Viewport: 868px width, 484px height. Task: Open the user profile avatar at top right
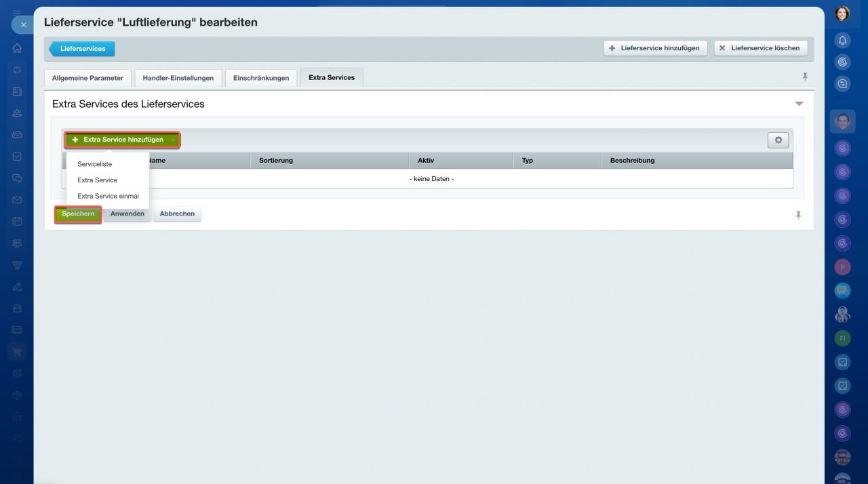[842, 14]
